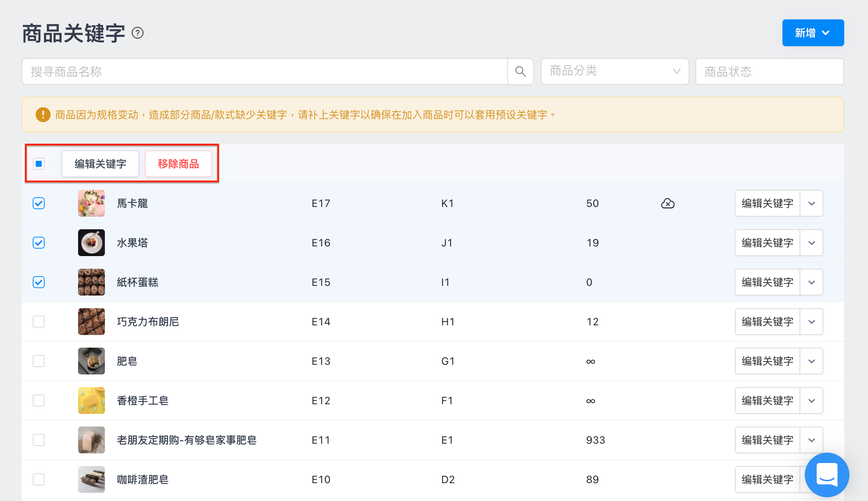Click the 巧克力布朗尼 product thumbnail
Screen dimensions: 868x501
(91, 322)
